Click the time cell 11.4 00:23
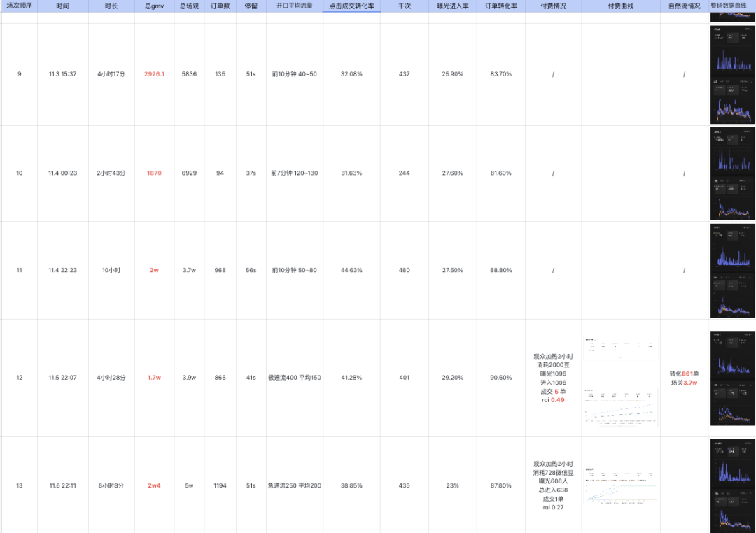This screenshot has height=533, width=756. (x=63, y=173)
